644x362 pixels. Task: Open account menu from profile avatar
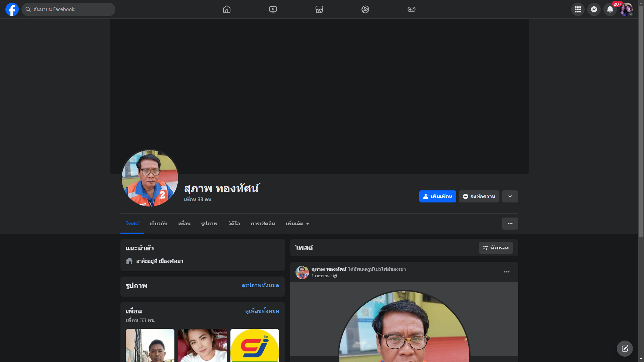(x=626, y=9)
